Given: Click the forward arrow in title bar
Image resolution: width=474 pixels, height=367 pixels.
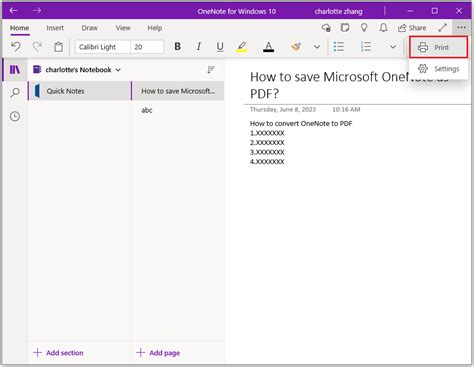Looking at the screenshot, I should (x=37, y=11).
